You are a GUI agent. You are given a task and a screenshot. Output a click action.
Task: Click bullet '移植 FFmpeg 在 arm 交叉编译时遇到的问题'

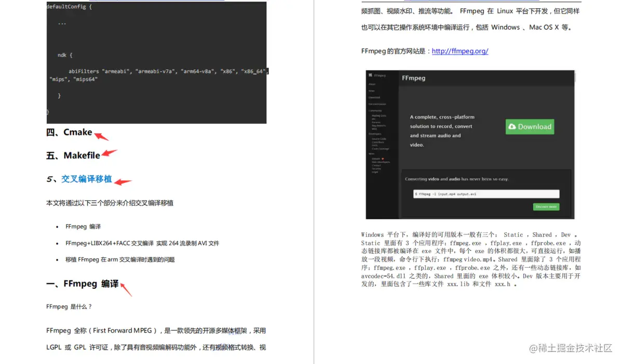pyautogui.click(x=120, y=260)
